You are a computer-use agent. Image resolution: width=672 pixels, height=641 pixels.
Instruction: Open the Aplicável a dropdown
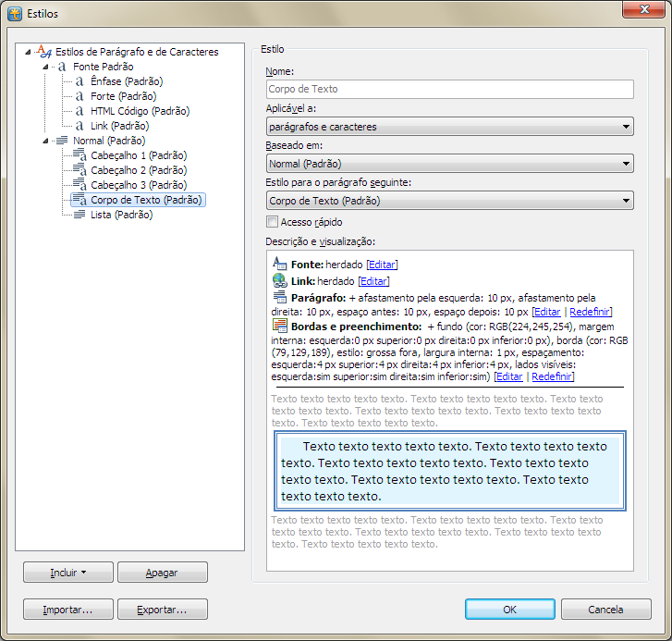click(x=448, y=127)
